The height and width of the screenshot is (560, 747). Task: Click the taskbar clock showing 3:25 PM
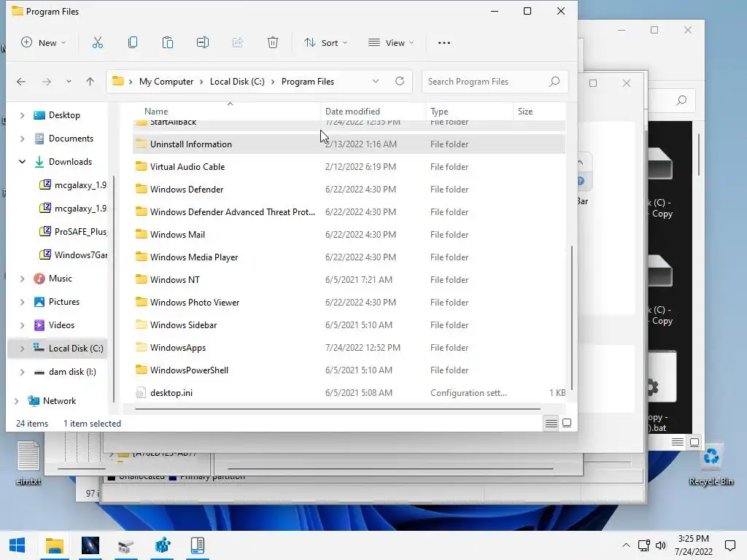click(693, 545)
